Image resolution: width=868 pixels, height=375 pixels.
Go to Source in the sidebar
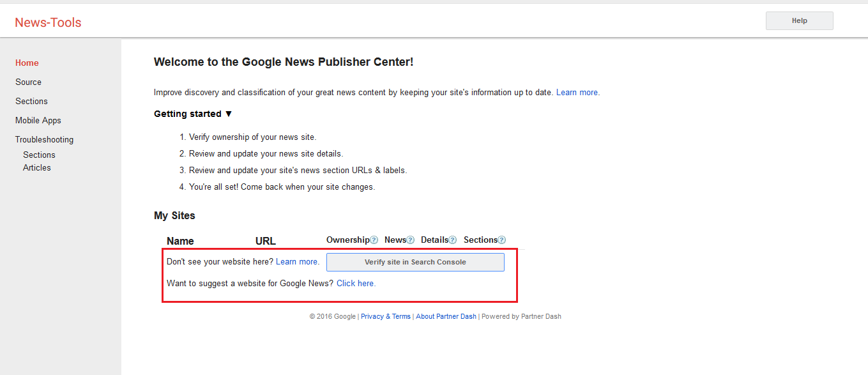tap(28, 82)
